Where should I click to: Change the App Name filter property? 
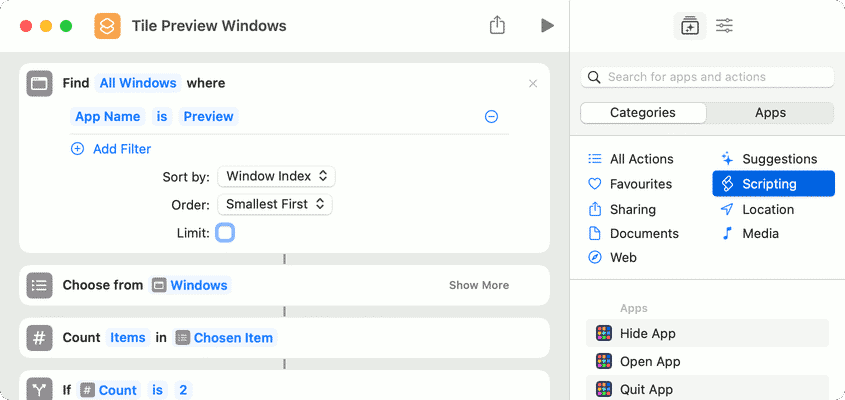coord(108,116)
